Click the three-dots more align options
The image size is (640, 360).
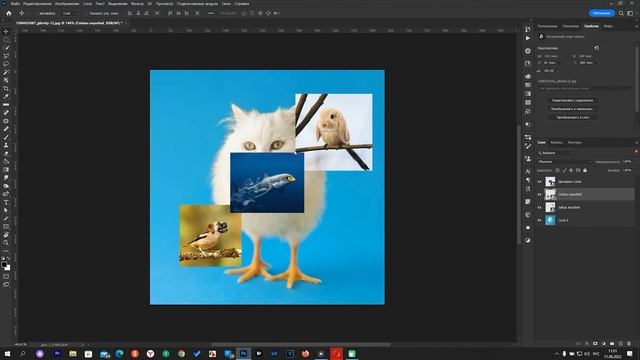coord(211,13)
